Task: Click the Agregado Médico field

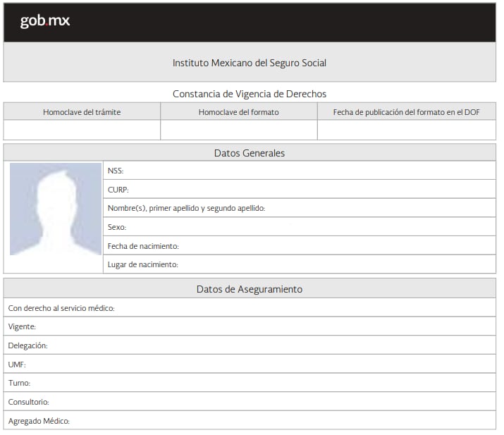Action: coord(250,421)
